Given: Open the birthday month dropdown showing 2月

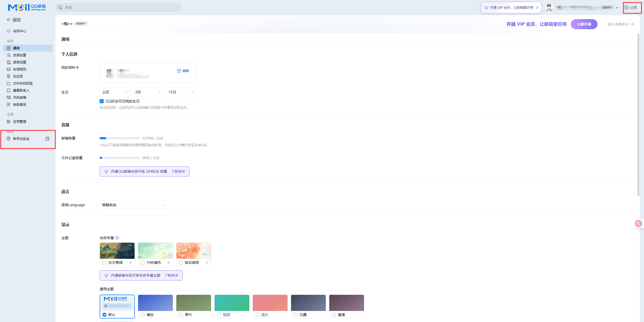Looking at the screenshot, I should click(x=148, y=92).
